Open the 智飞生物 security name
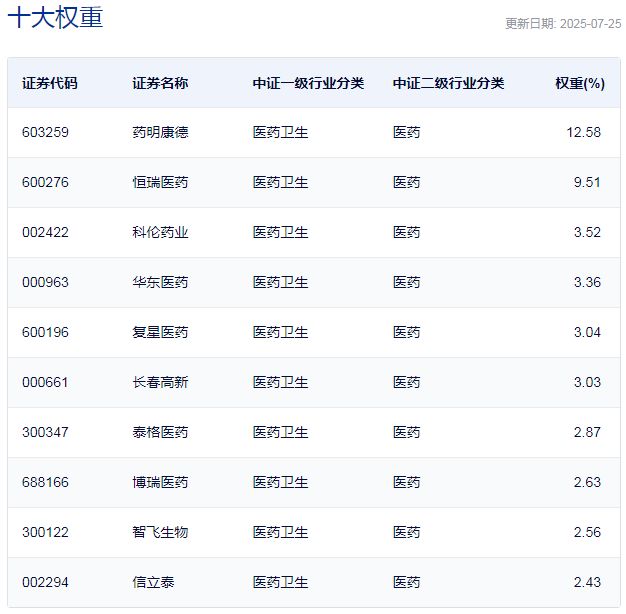This screenshot has width=626, height=614. (160, 532)
